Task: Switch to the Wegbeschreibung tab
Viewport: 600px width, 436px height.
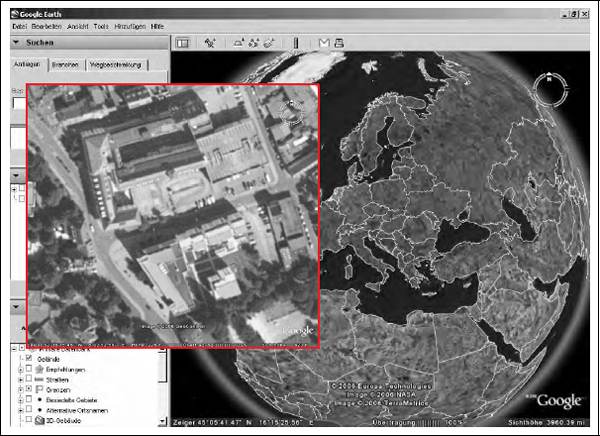Action: point(116,65)
